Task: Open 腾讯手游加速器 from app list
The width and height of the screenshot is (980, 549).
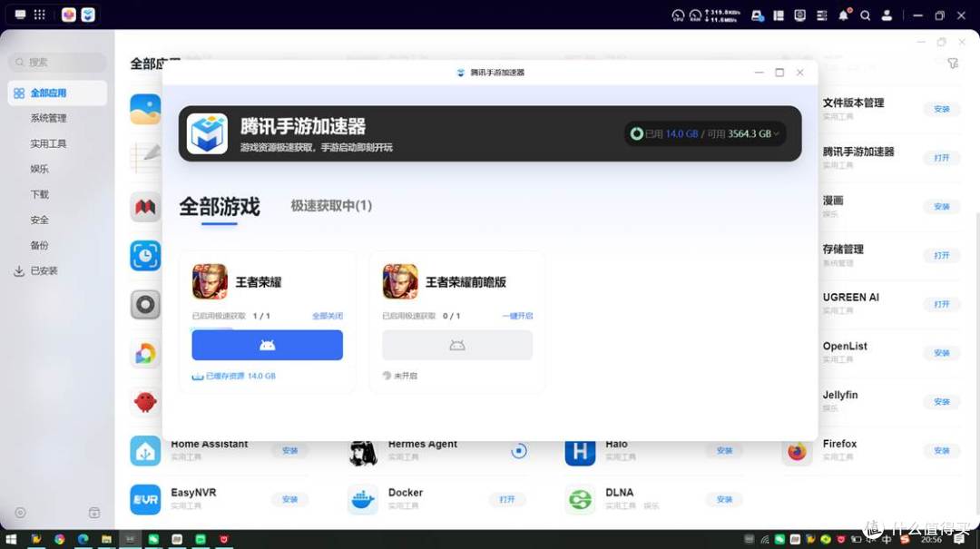Action: (x=942, y=158)
